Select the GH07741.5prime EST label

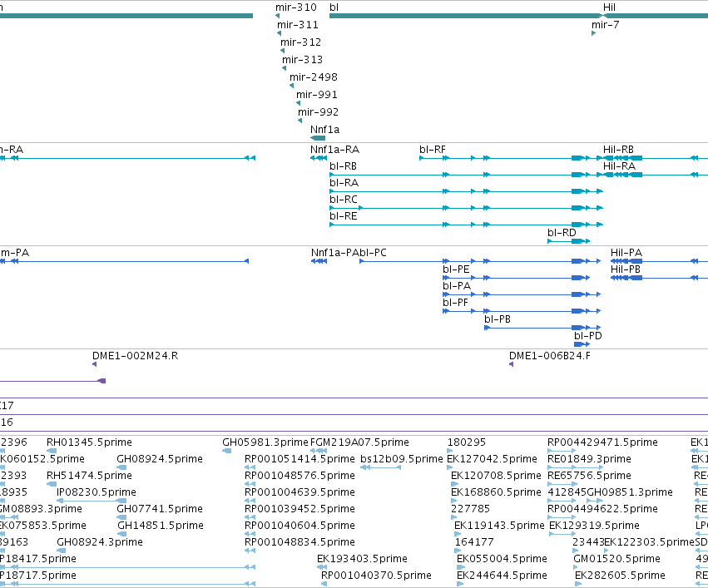[x=160, y=509]
